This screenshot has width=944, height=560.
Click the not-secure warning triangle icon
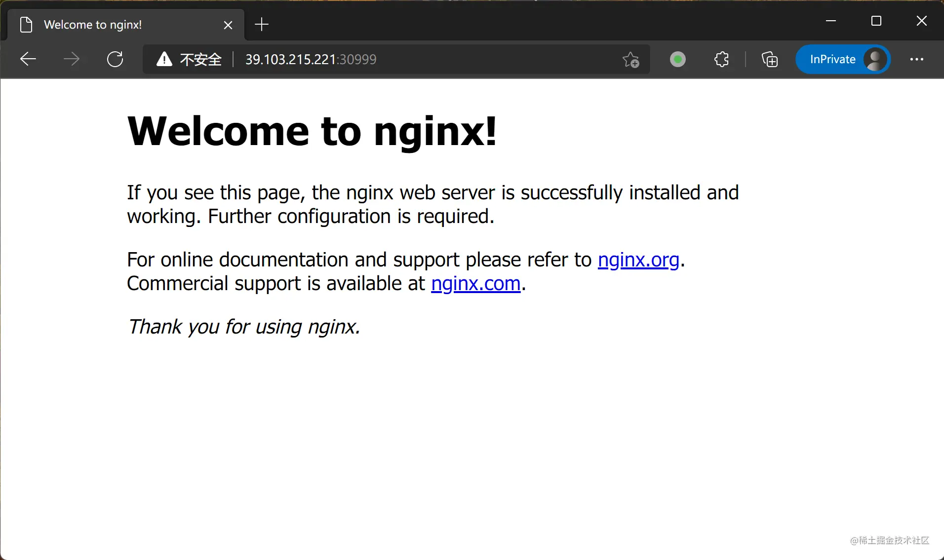point(164,59)
